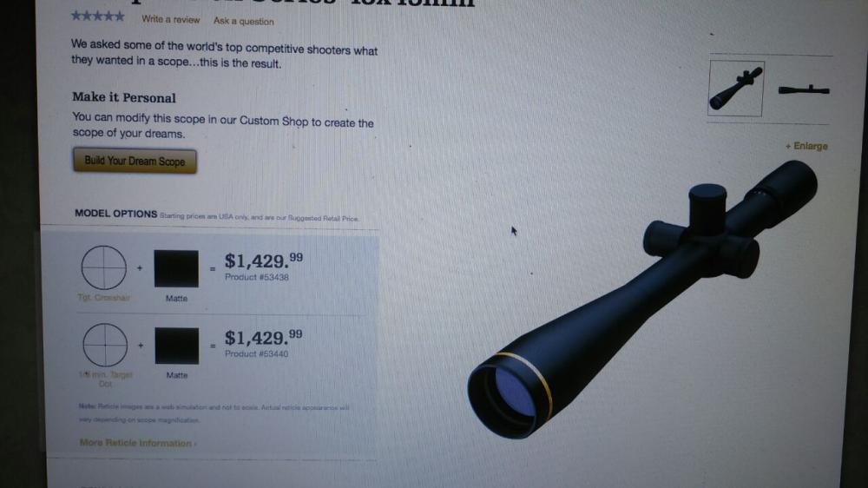Pick Matte swatch beside Product #53440
868x488 pixels.
pyautogui.click(x=176, y=346)
